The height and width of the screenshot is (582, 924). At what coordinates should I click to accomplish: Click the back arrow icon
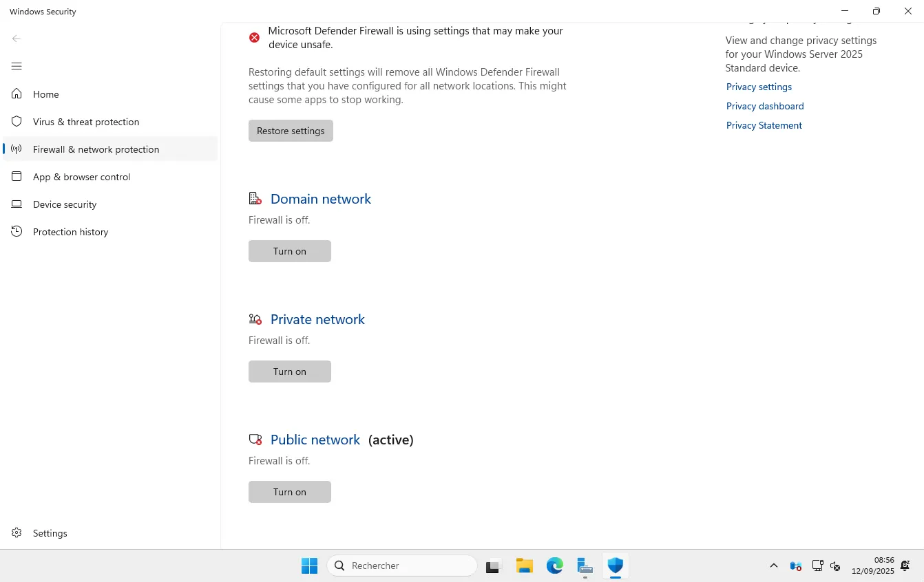click(17, 39)
